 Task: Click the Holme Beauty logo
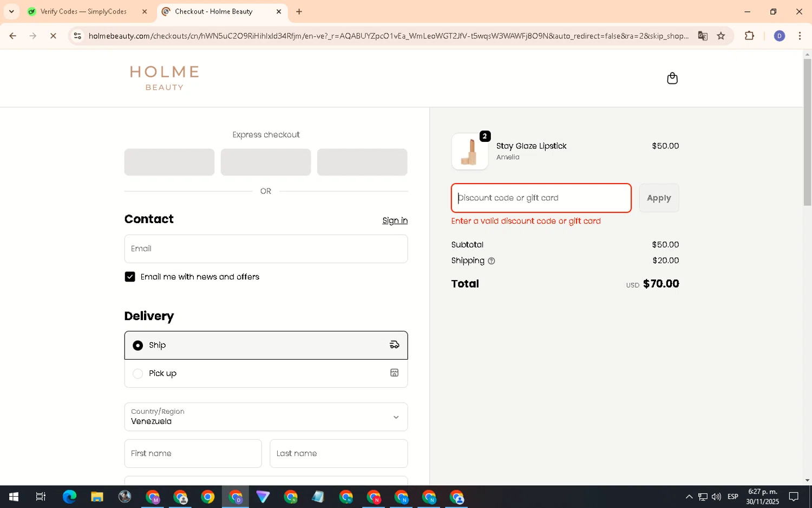click(x=165, y=79)
